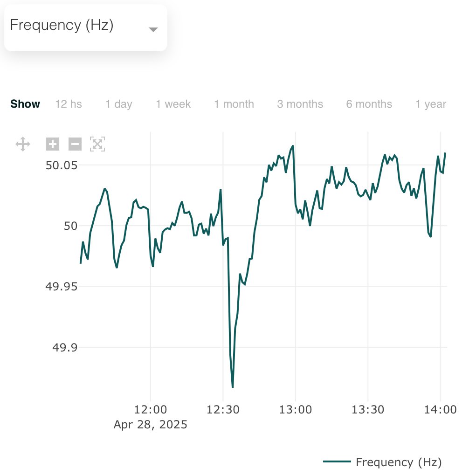Select the pan/move chart tool
The width and height of the screenshot is (476, 475).
tap(22, 144)
